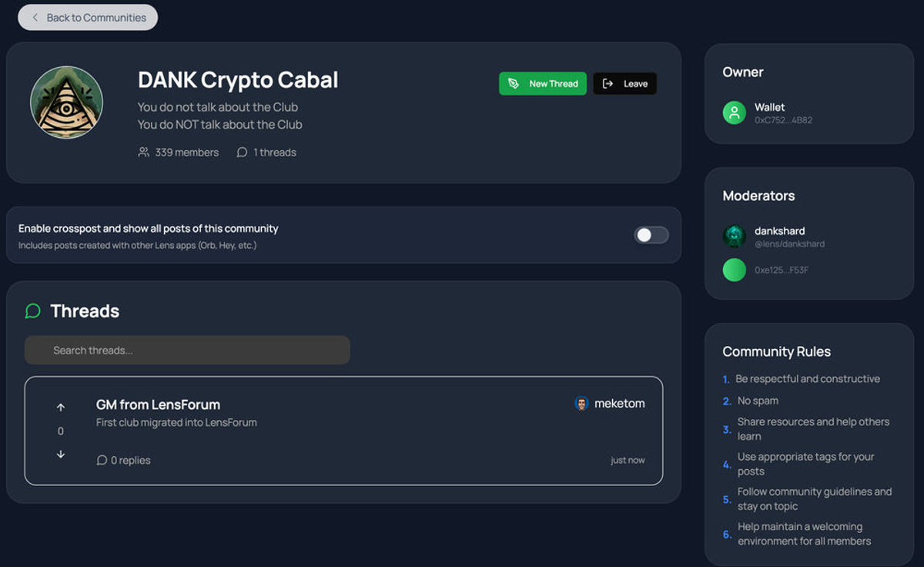Click the threads count bubble icon

click(x=242, y=153)
